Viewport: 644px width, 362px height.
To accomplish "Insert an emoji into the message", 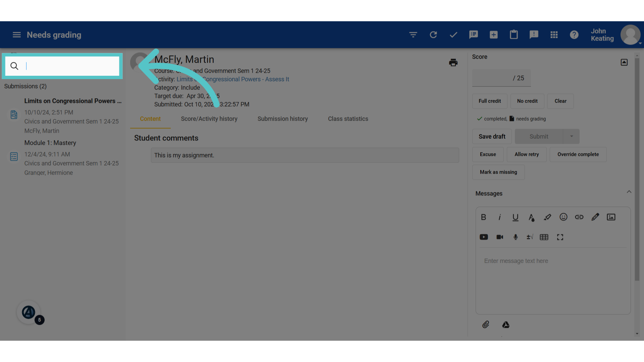I will point(563,217).
